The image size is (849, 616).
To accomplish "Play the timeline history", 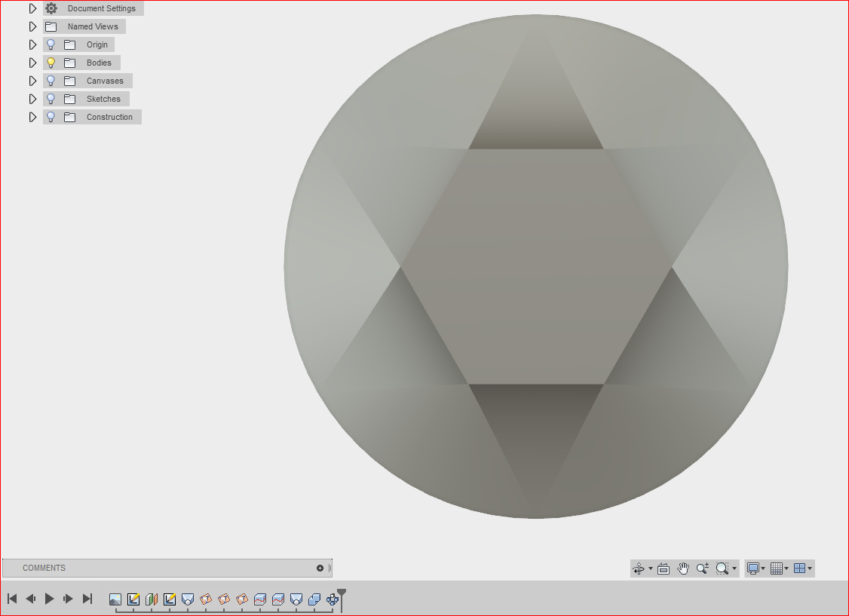I will (x=49, y=599).
